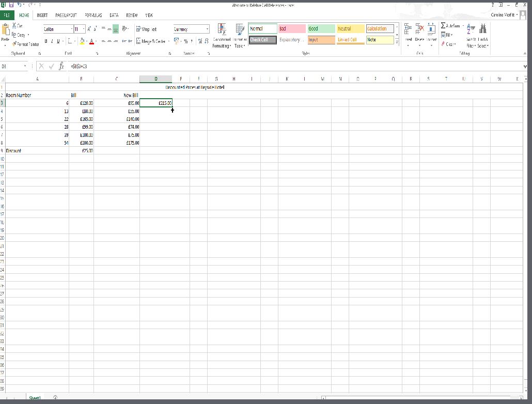Switch to the PAGE LAYOUT tab
Screen dimensions: 532x404
66,15
